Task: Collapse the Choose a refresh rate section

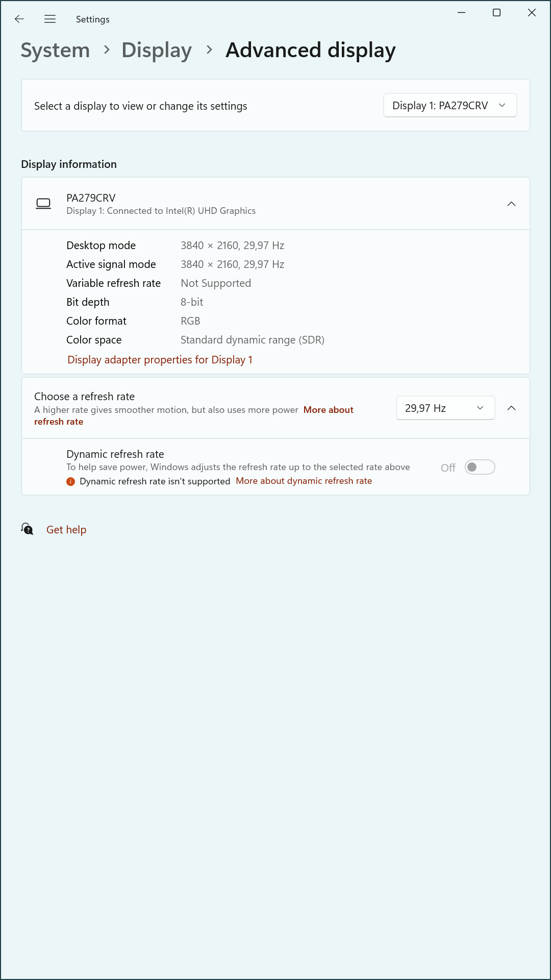Action: pyautogui.click(x=511, y=408)
